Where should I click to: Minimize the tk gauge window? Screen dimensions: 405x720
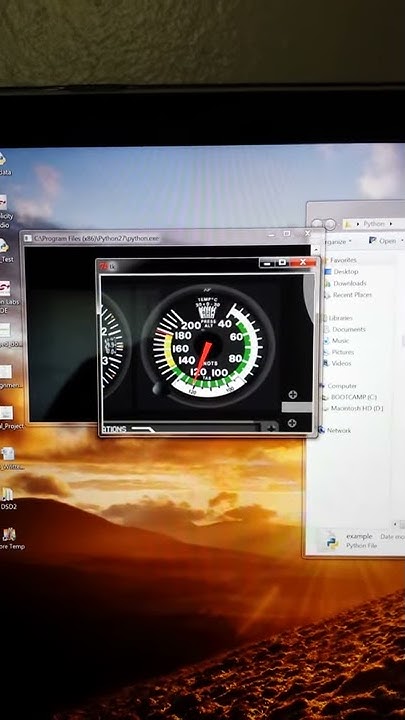[x=268, y=263]
